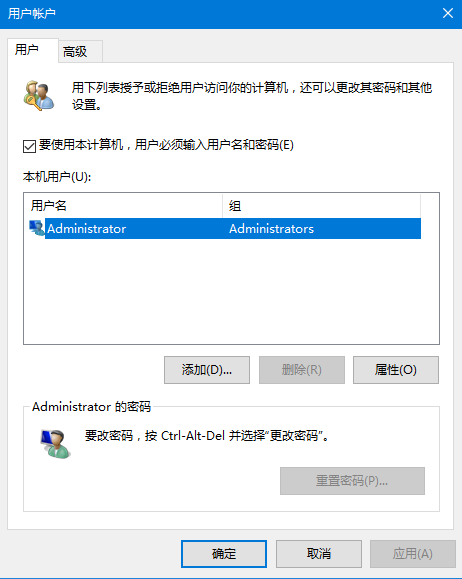Screen dimensions: 462x579
Task: Toggle the 要使用本计算机 password requirement checkbox
Action: click(x=29, y=146)
